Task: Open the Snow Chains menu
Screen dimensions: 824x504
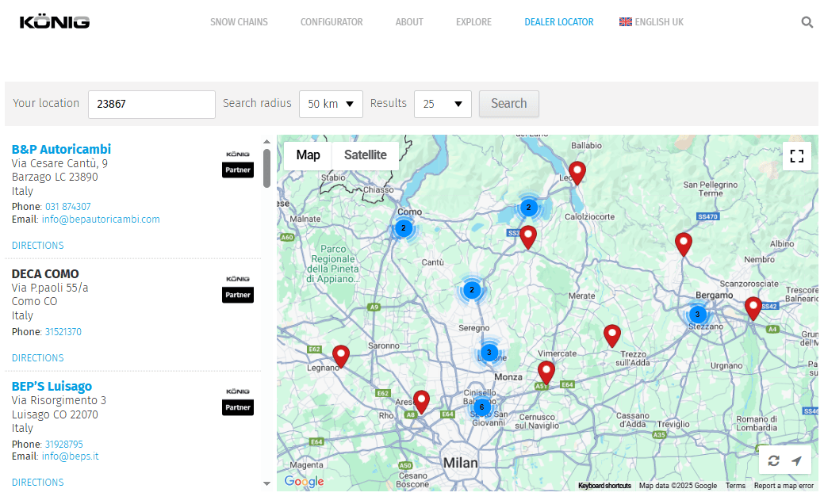Action: [x=239, y=22]
